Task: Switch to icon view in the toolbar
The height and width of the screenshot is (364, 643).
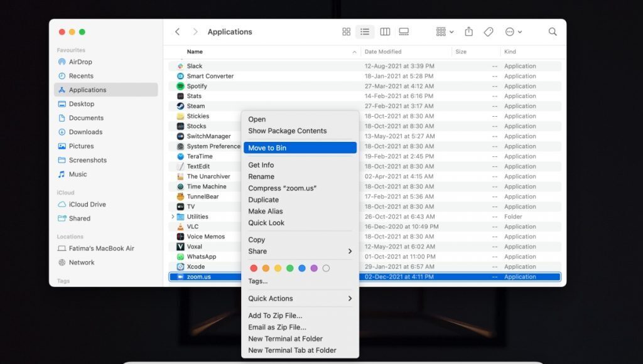Action: (x=346, y=31)
